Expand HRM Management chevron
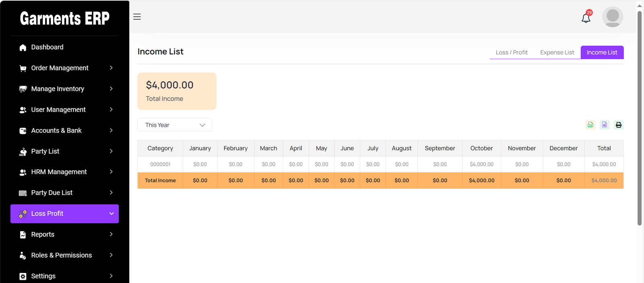 click(x=111, y=172)
